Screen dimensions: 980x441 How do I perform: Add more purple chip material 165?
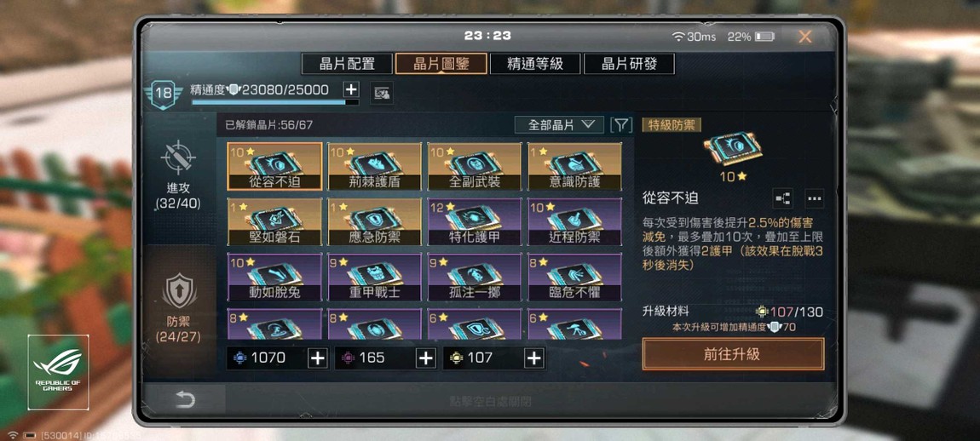click(425, 358)
